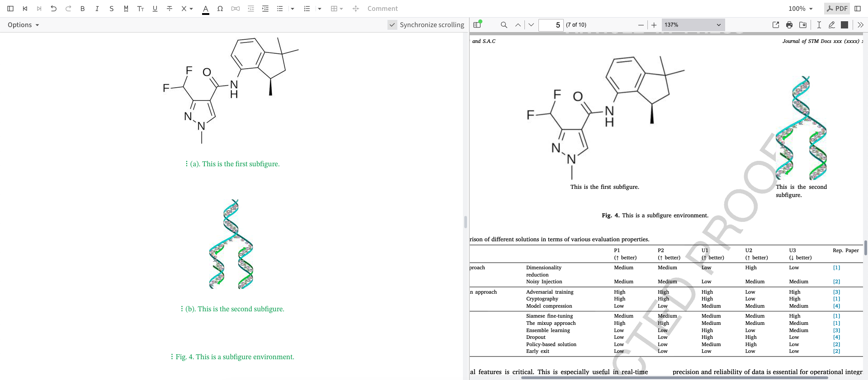Click the PDF preview button

coord(837,9)
